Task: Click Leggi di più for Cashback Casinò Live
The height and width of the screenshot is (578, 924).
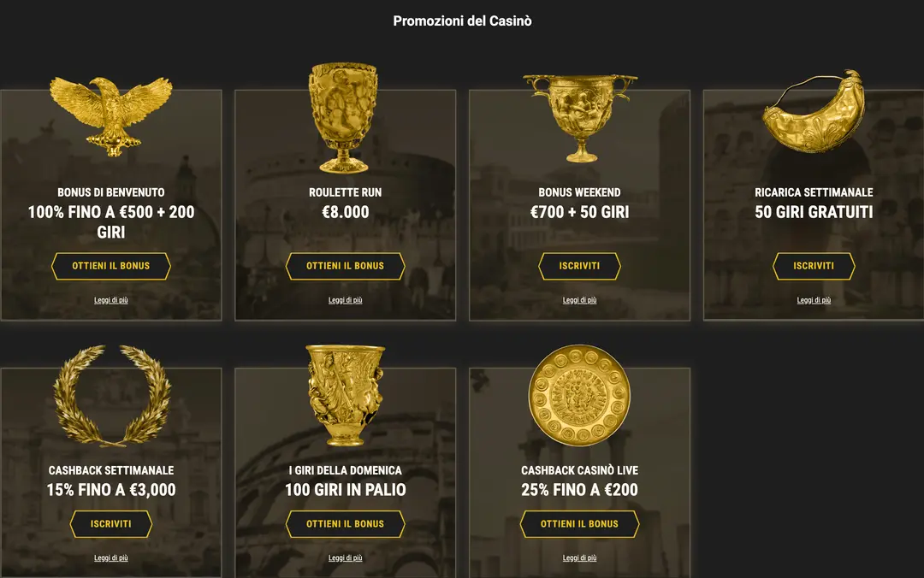Action: click(x=579, y=558)
